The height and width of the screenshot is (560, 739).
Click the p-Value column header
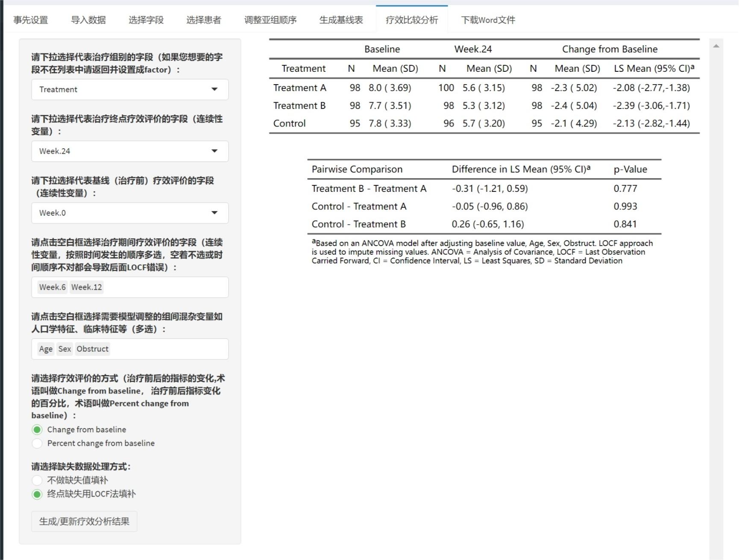(x=630, y=169)
